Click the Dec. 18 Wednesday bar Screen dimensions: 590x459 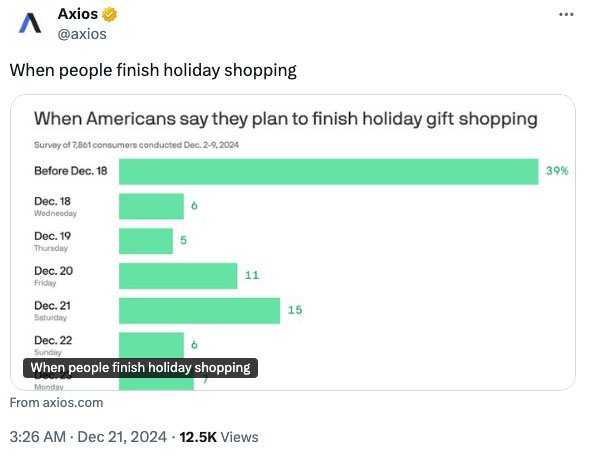(151, 206)
